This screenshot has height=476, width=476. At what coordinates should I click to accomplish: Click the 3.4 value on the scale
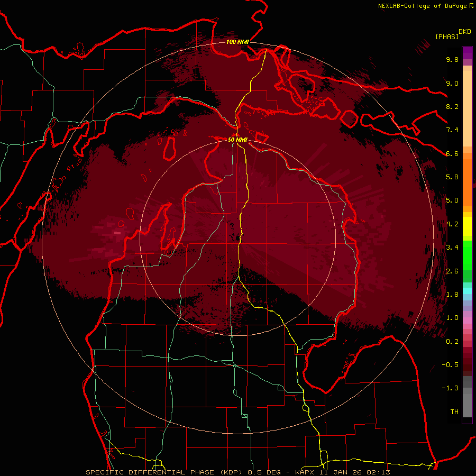(x=452, y=248)
